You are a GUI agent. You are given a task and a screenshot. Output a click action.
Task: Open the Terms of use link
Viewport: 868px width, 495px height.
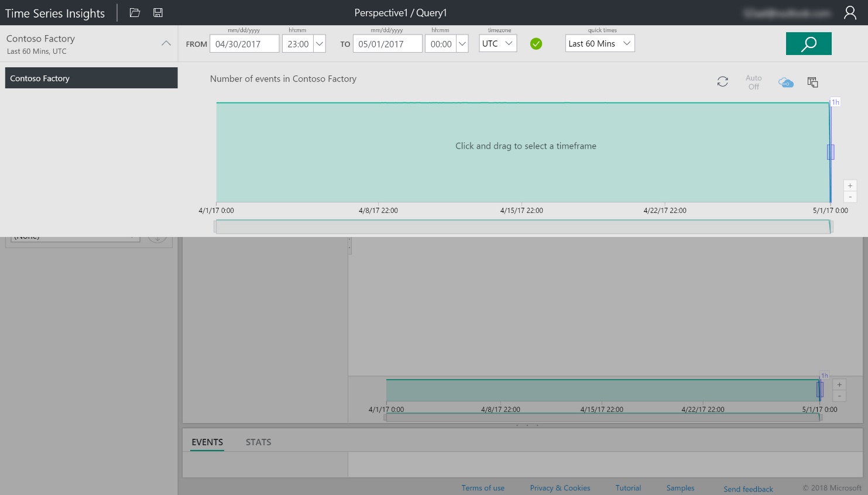[483, 488]
